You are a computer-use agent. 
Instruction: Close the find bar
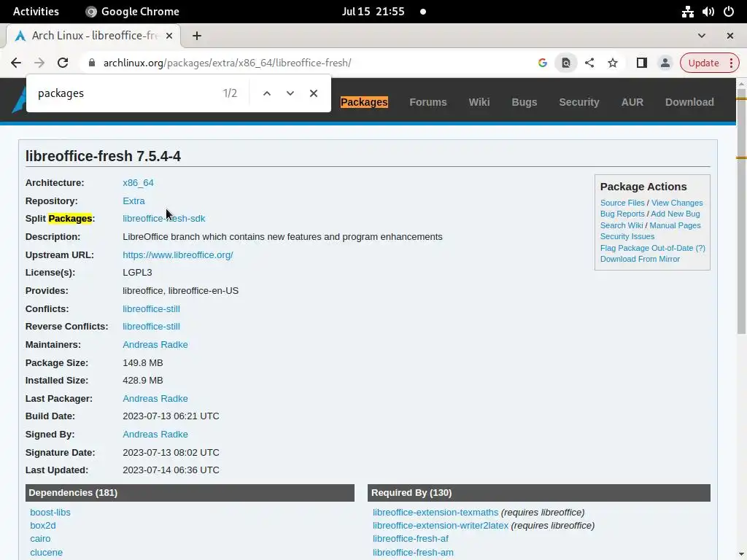click(314, 93)
